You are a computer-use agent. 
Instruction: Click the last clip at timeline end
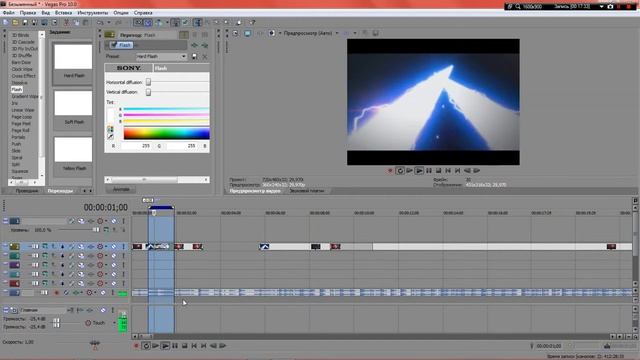[611, 247]
